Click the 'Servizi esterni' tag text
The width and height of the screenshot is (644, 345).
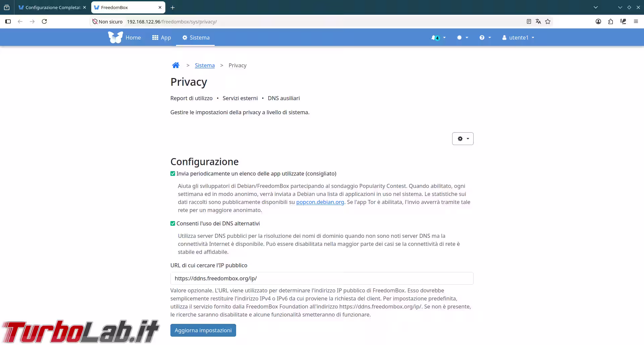240,98
